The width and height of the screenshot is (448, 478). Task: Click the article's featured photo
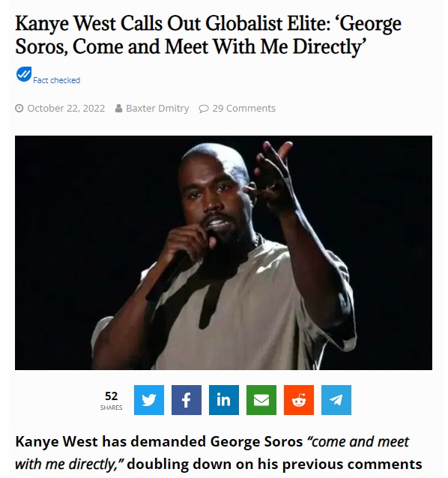click(223, 252)
